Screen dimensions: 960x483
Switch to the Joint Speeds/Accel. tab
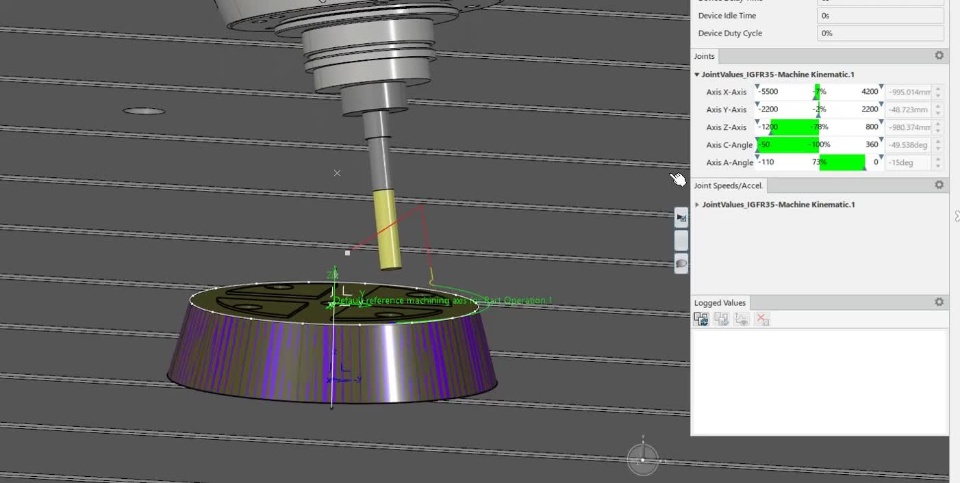pos(728,185)
